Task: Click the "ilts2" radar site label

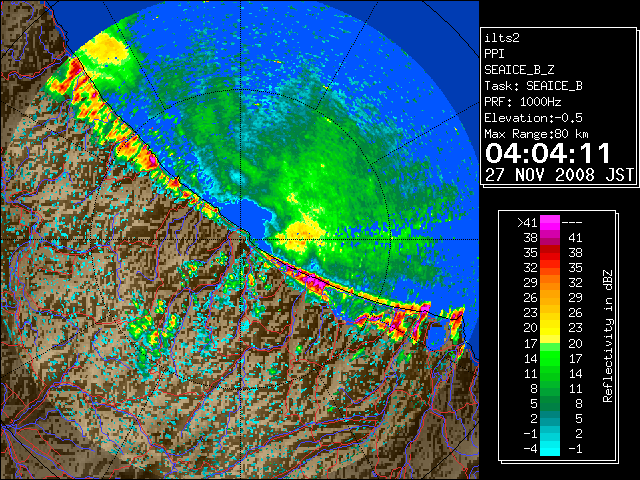Action: click(502, 38)
